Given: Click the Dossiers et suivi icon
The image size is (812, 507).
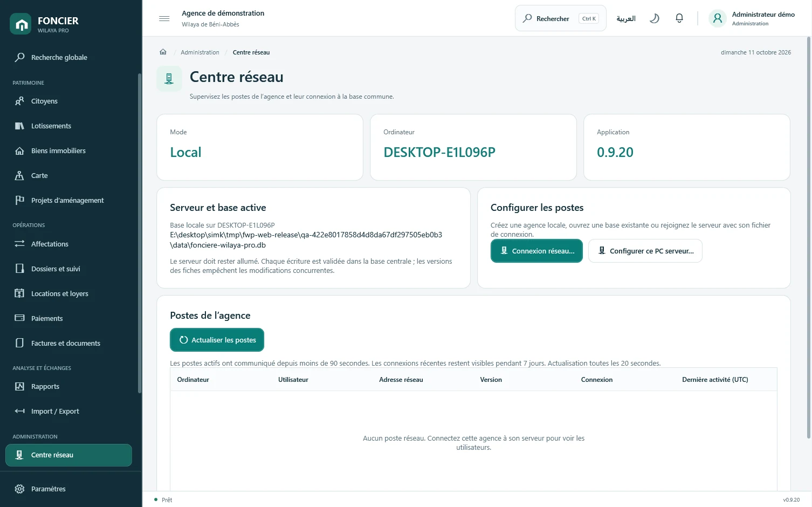Looking at the screenshot, I should tap(19, 269).
